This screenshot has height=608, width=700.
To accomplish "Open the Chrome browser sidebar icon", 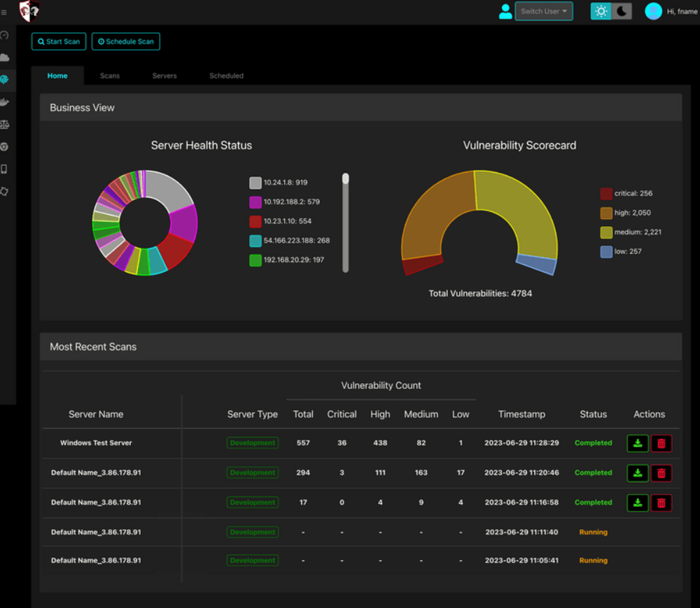I will 4,147.
